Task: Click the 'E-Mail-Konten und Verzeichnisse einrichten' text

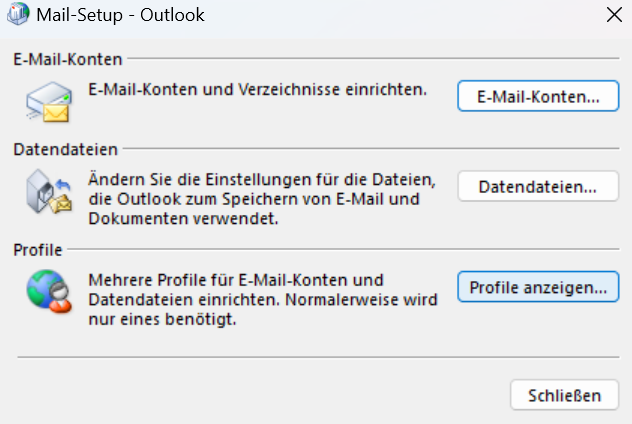Action: (258, 89)
